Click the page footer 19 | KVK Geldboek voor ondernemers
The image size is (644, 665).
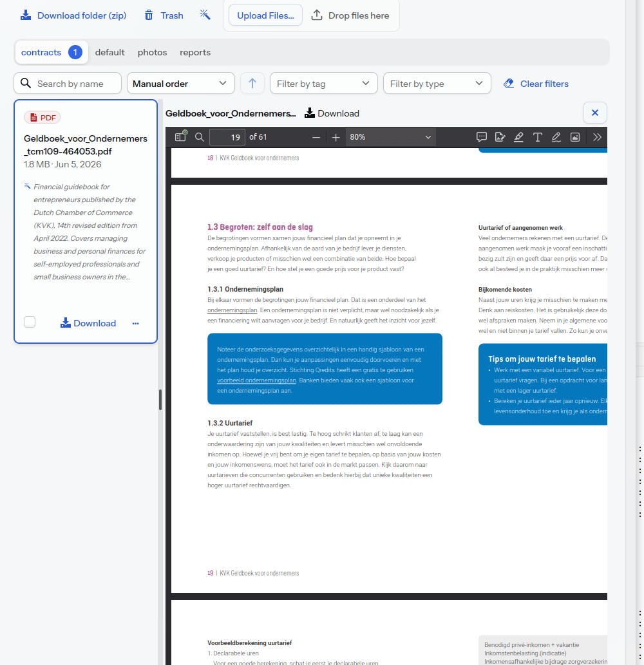click(x=253, y=573)
